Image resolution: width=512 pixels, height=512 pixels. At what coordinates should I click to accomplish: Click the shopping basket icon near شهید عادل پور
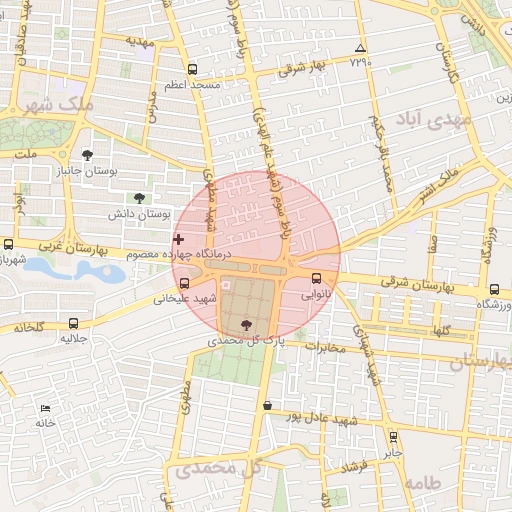(x=267, y=406)
